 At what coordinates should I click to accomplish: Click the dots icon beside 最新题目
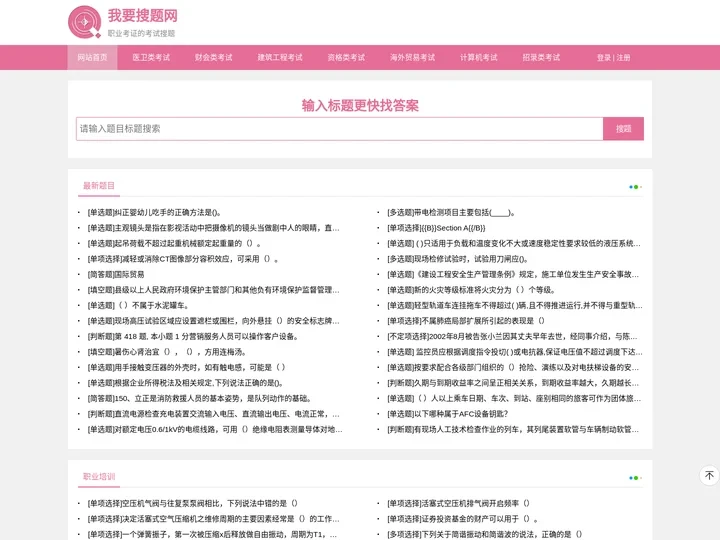point(636,187)
